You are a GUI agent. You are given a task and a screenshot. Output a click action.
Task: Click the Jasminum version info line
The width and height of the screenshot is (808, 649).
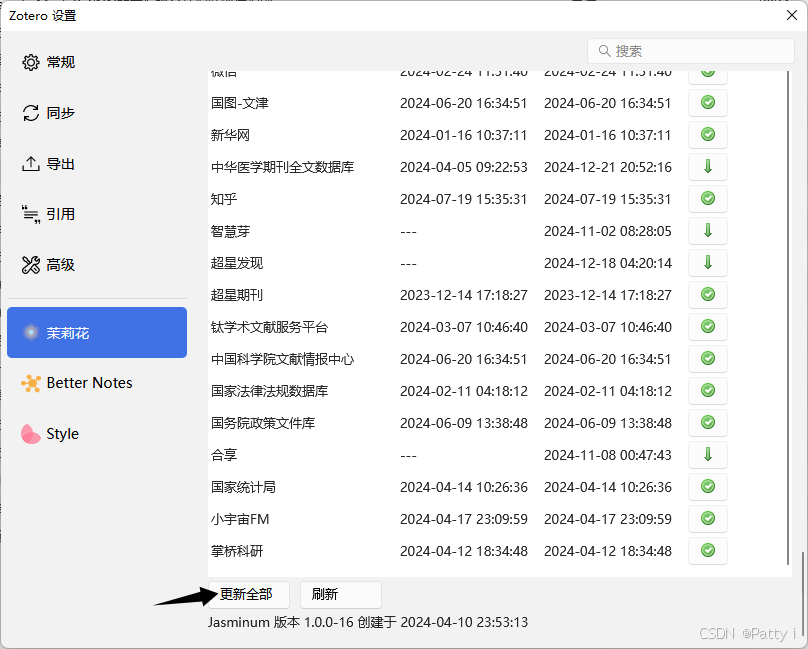coord(368,622)
